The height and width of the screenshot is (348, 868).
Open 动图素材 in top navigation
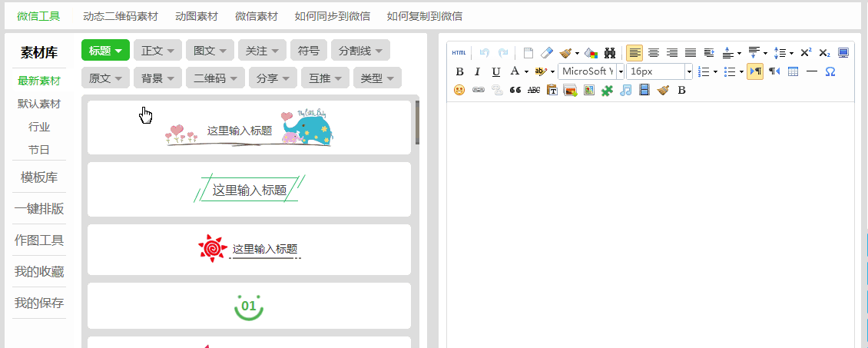(x=197, y=16)
